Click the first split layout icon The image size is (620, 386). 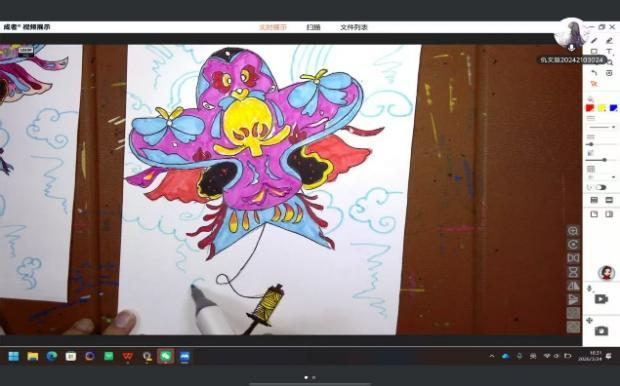(594, 201)
